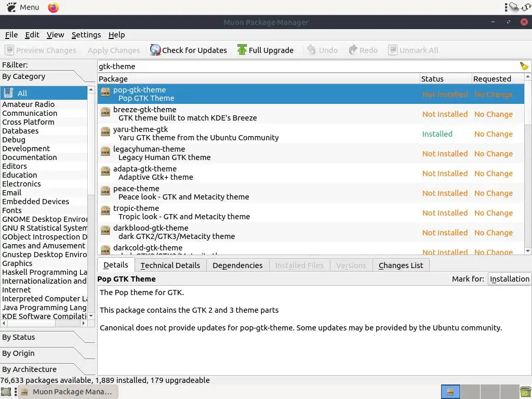
Task: Switch to the Dependencies tab
Action: [237, 265]
